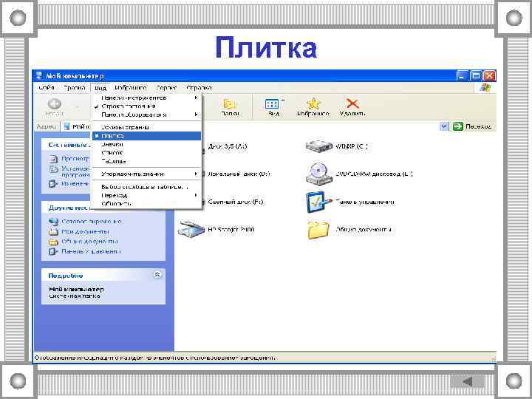Click the Go (Переход) button label
The image size is (532, 399).
click(x=478, y=126)
